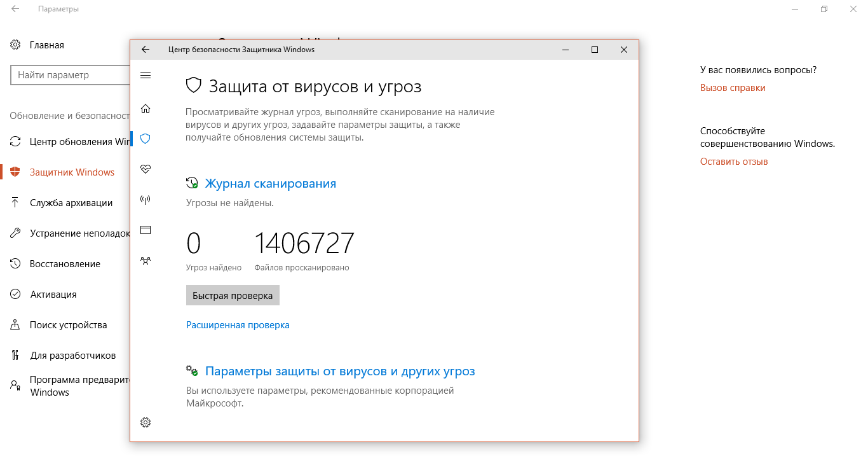Go back in Defender Security Center window
868x458 pixels.
coord(146,50)
